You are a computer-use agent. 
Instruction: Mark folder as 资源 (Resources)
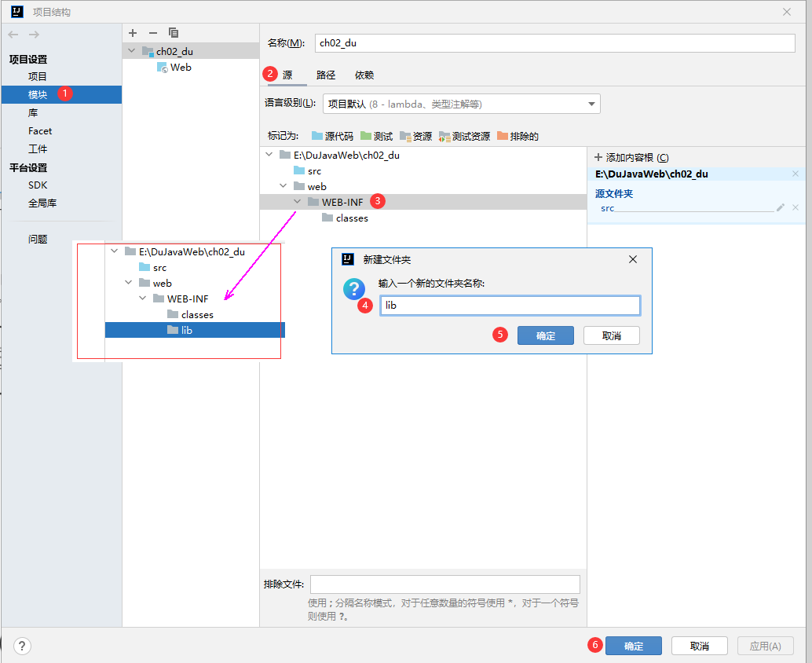(x=416, y=136)
